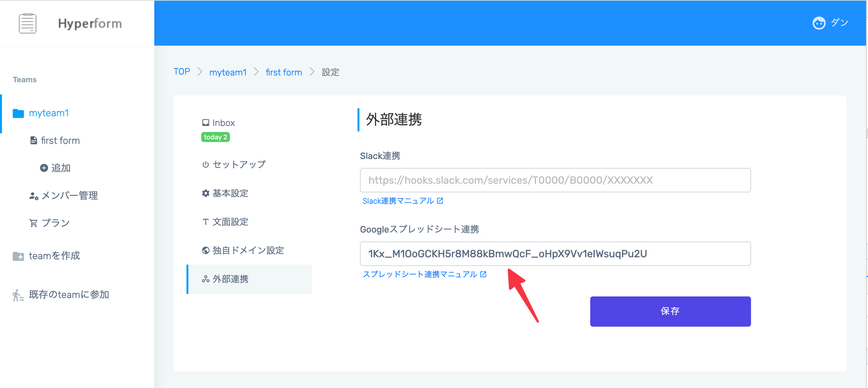Select myteam1 in the Teams sidebar
The width and height of the screenshot is (868, 388).
49,113
